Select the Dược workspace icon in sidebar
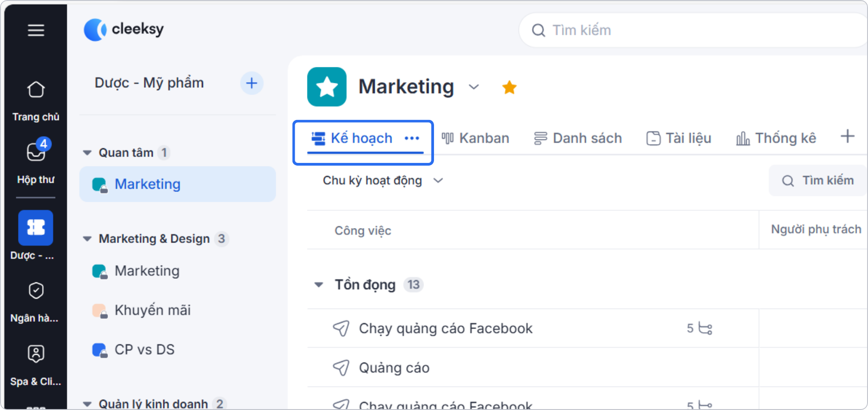This screenshot has height=410, width=868. tap(36, 228)
